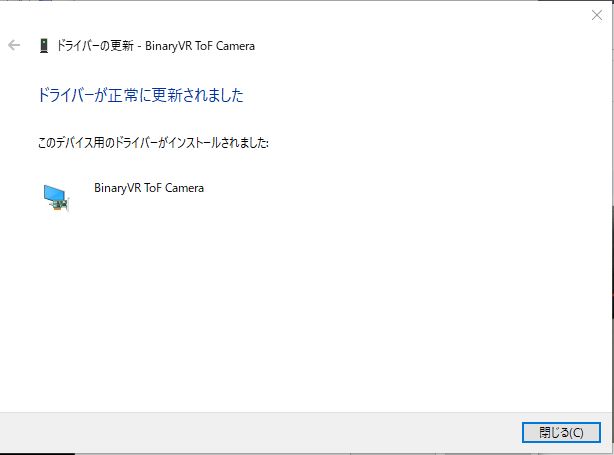Click the BinaryVR ToF Camera device name
This screenshot has width=614, height=455.
[149, 188]
